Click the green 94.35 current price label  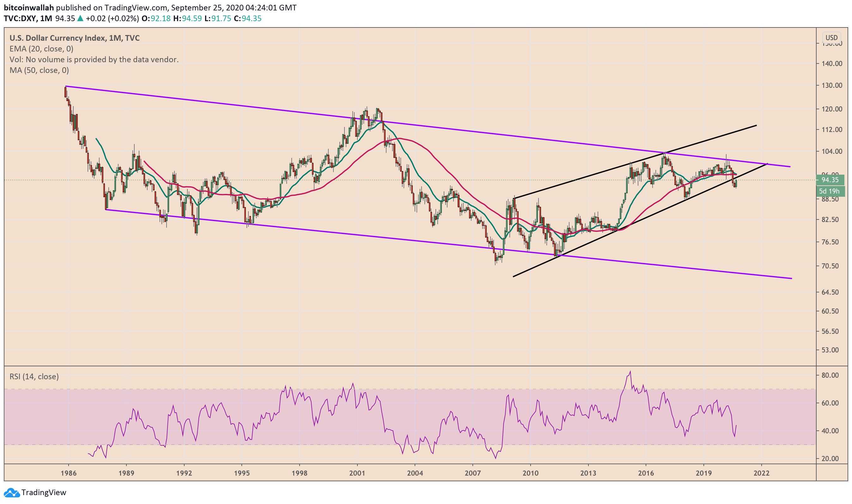click(x=830, y=180)
